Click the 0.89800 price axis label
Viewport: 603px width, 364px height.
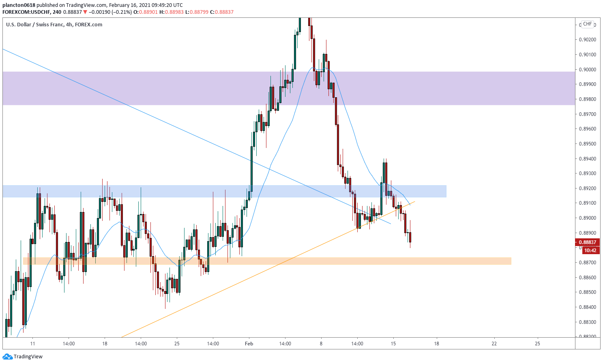pos(588,99)
